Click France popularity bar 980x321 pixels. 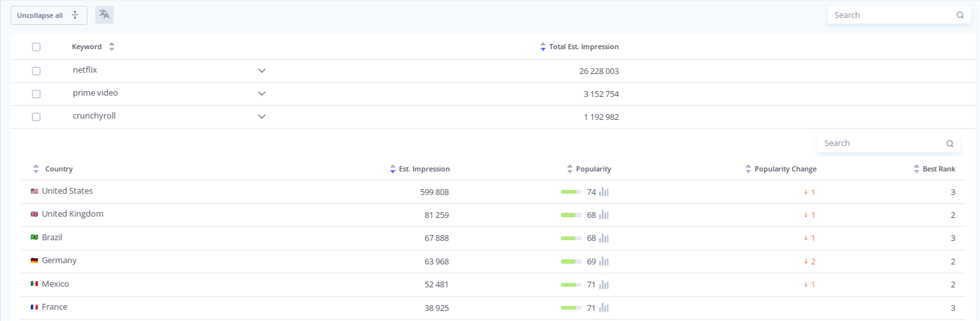[572, 308]
